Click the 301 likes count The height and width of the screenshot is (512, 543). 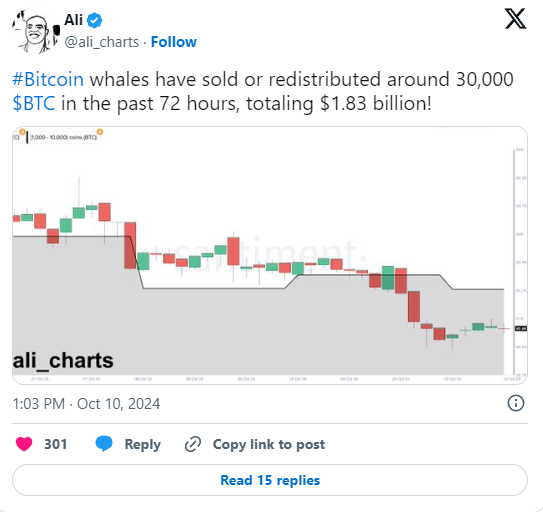pos(55,444)
